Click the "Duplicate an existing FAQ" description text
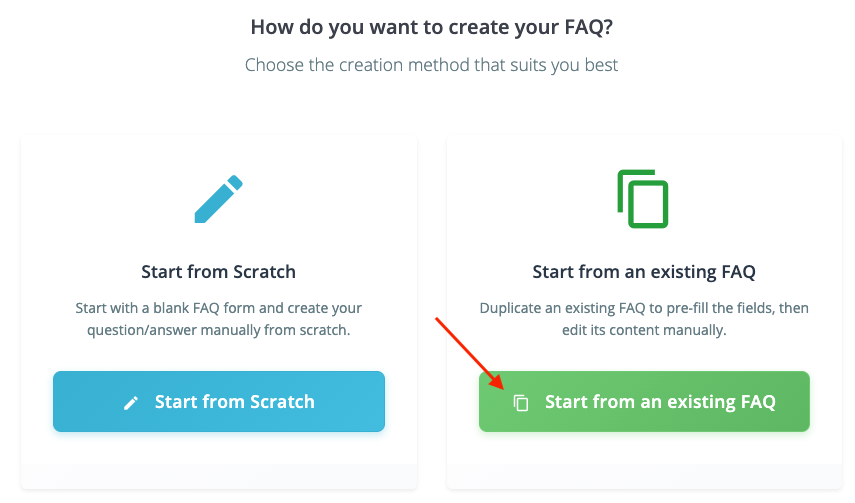Viewport: 855px width, 503px height. click(644, 308)
